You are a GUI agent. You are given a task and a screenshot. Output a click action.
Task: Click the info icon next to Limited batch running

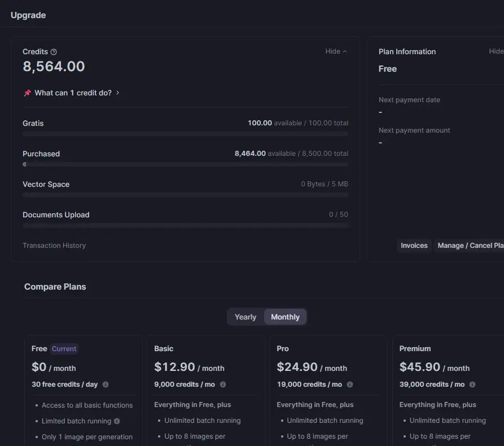click(117, 421)
